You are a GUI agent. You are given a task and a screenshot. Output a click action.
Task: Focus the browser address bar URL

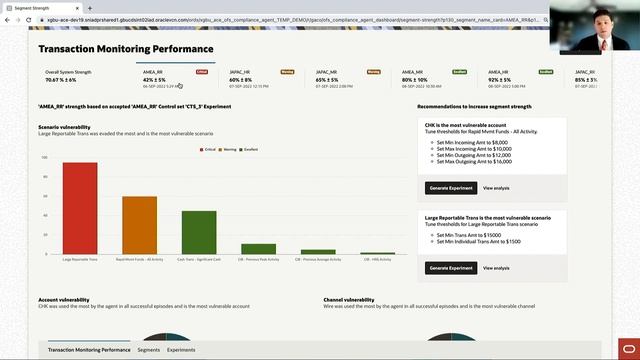[292, 20]
